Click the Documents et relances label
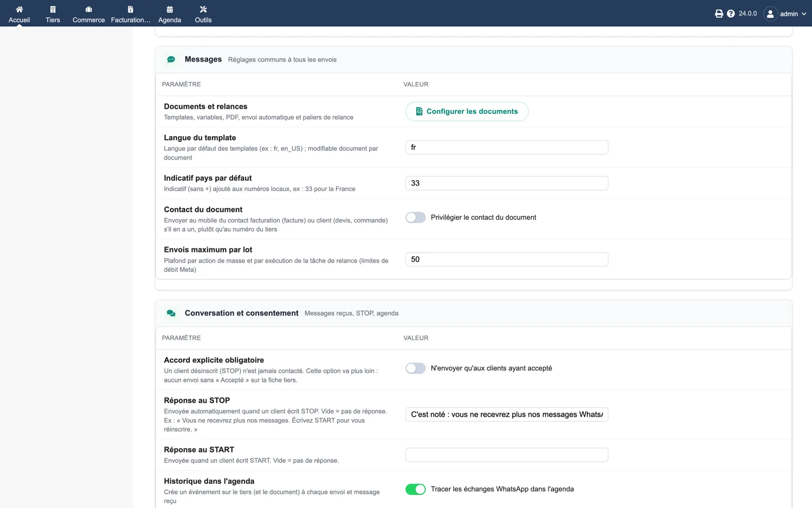 click(x=206, y=107)
